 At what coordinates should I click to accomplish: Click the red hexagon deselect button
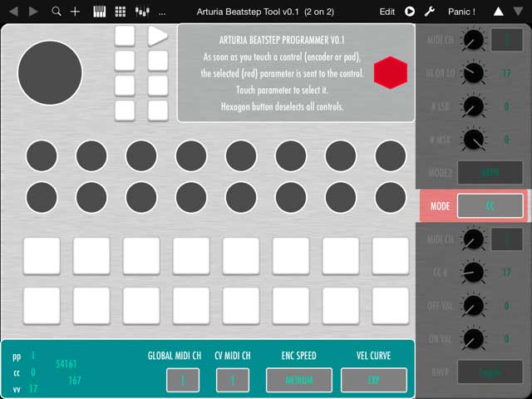coord(390,73)
